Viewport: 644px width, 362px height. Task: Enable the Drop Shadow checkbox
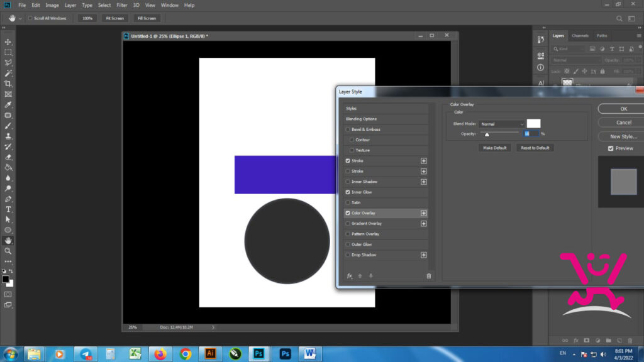[x=348, y=255]
